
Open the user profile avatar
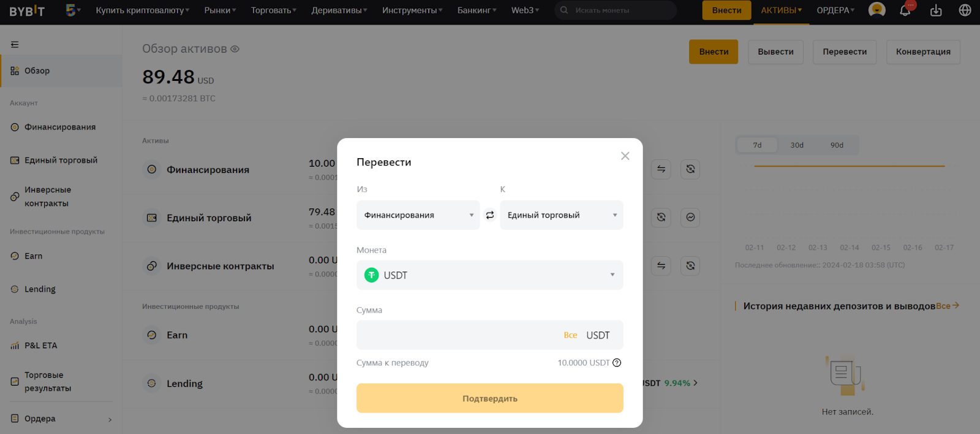877,10
